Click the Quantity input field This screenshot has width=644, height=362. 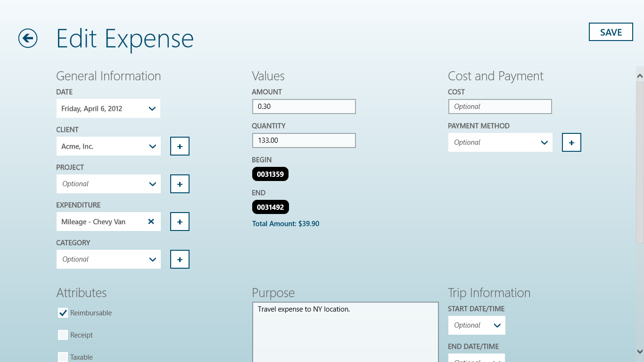tap(304, 140)
